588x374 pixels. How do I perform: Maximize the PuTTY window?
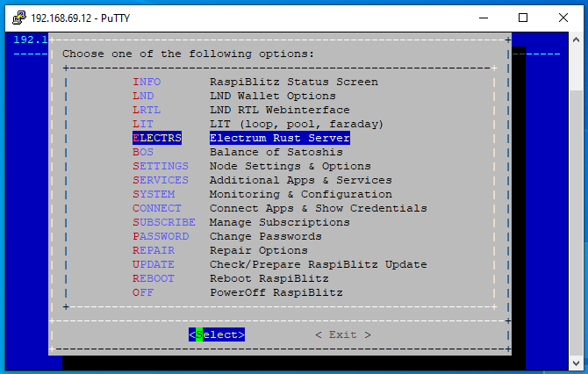point(523,18)
